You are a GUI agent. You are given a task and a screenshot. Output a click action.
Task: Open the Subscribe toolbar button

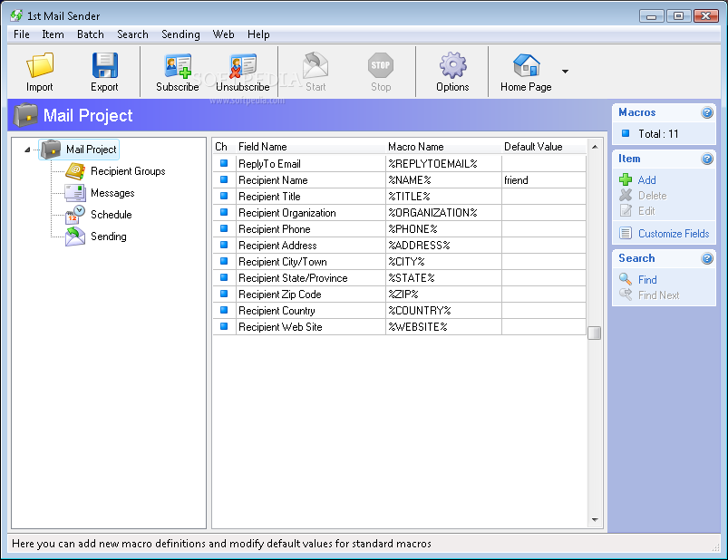tap(178, 72)
